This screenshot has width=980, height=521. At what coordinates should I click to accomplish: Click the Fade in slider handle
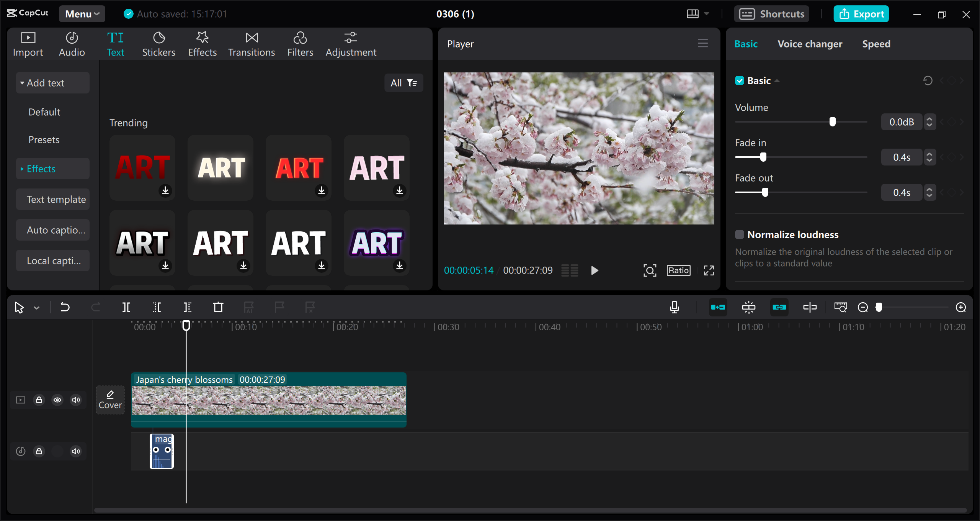coord(764,157)
